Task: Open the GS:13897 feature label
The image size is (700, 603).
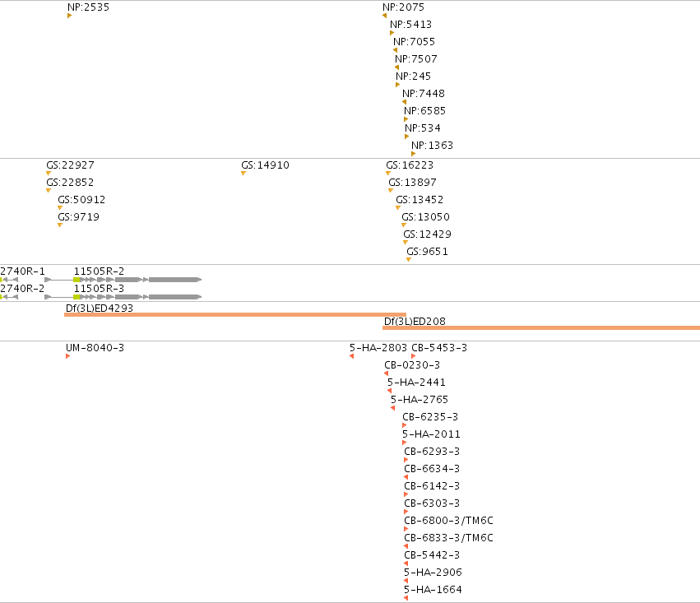Action: [412, 183]
